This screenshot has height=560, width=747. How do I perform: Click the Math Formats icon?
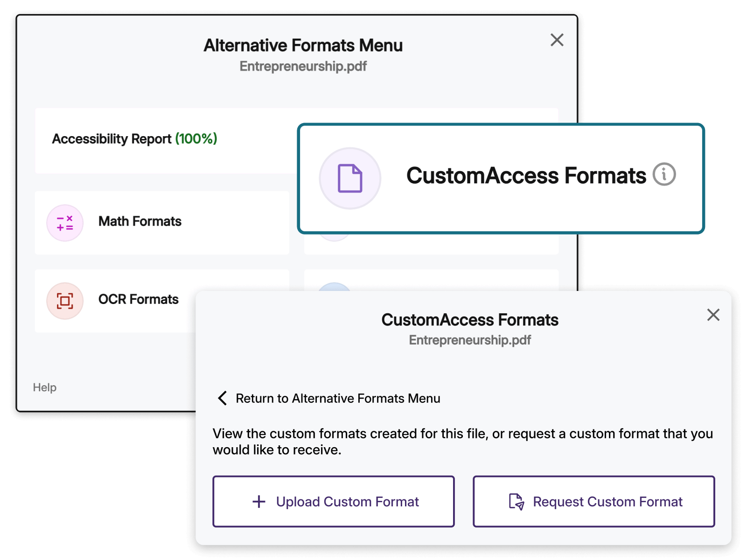[65, 223]
